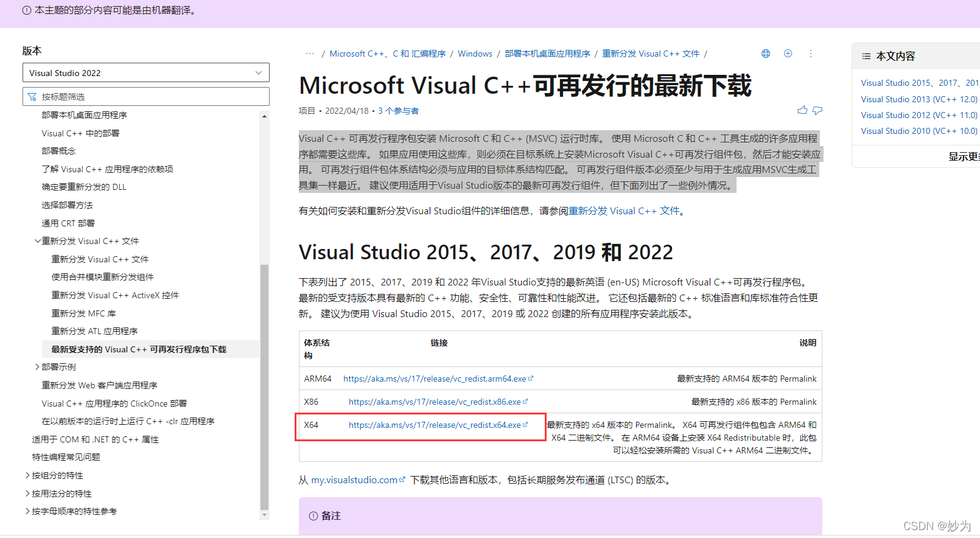The image size is (980, 538).
Task: Click the my.visualstudio.com link
Action: 354,480
